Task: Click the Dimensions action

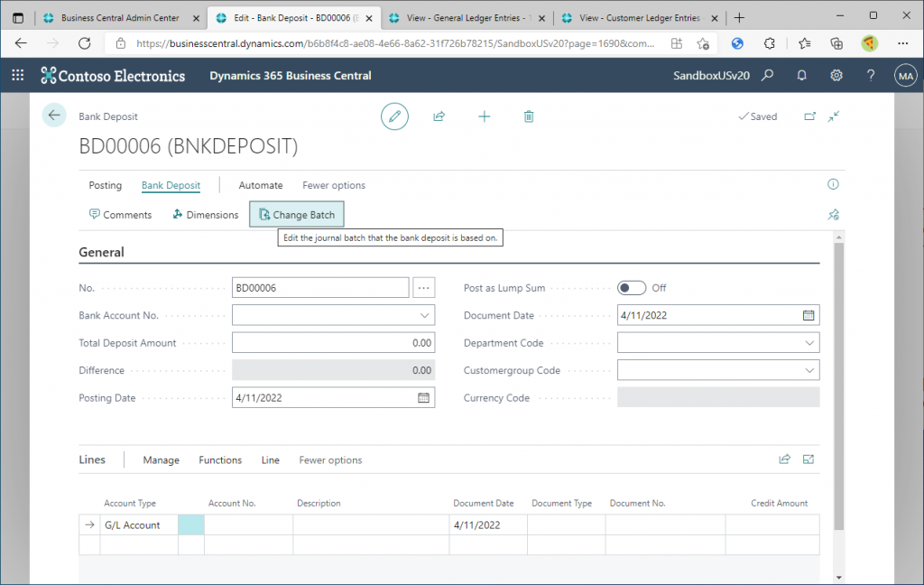Action: coord(205,215)
